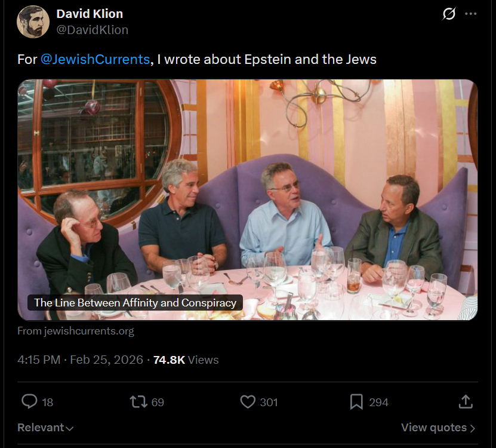The height and width of the screenshot is (448, 496).
Task: Click the reply speech bubble icon
Action: [x=29, y=401]
